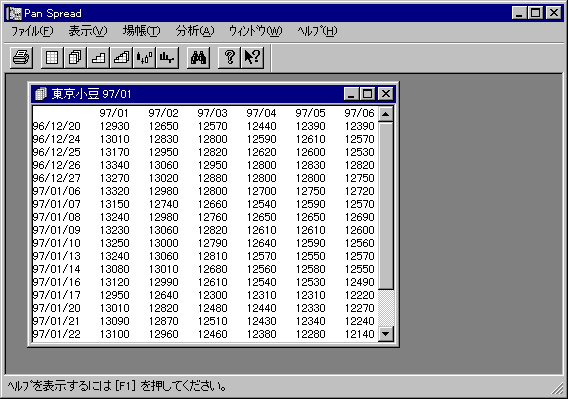This screenshot has width=568, height=399.
Task: Open the 分析(A) menu
Action: (x=195, y=31)
